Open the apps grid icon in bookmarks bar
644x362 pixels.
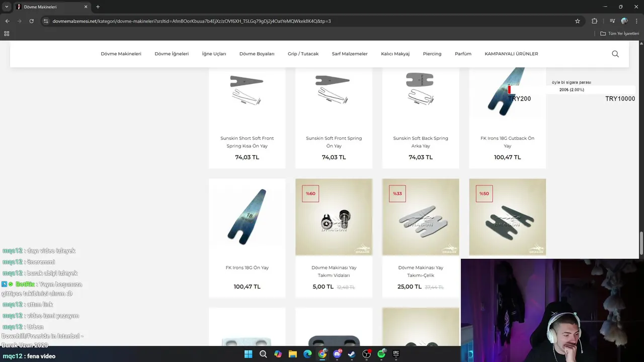pyautogui.click(x=7, y=34)
